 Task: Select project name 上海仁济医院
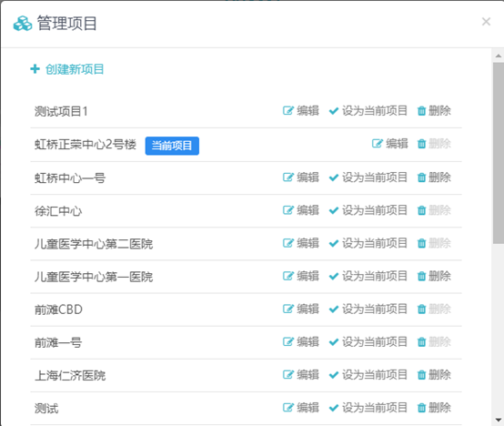click(70, 376)
